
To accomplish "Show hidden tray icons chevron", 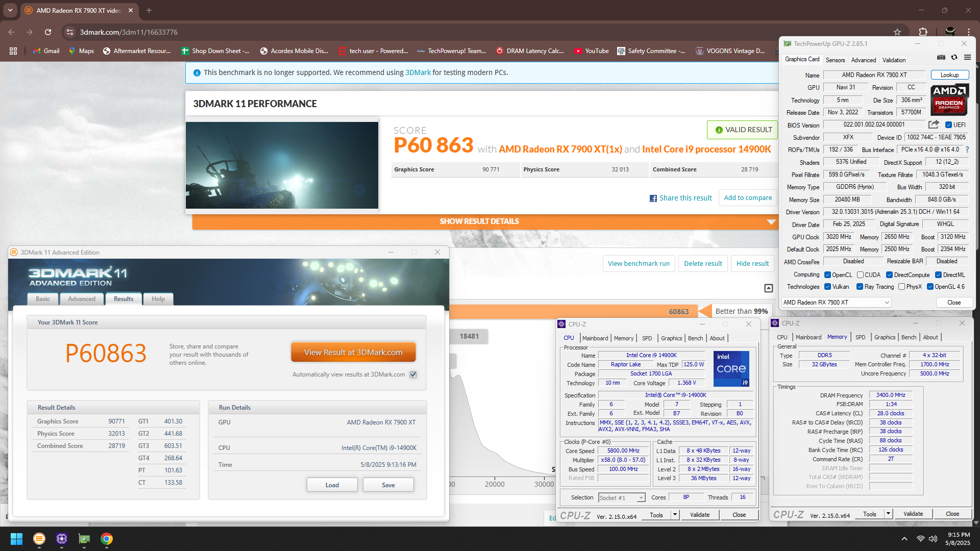I will [904, 539].
